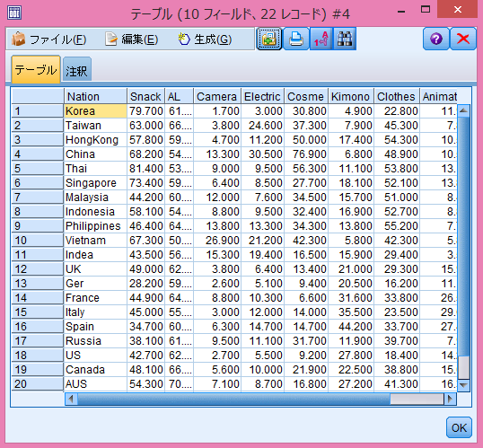Click the horizontal scrollbar thumb
The height and width of the screenshot is (448, 483).
tap(233, 400)
